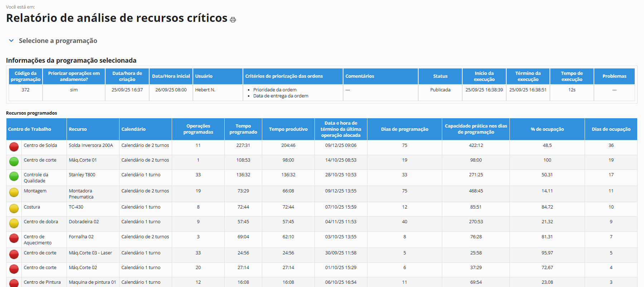Click red status circle for Fornalha 02

14,238
